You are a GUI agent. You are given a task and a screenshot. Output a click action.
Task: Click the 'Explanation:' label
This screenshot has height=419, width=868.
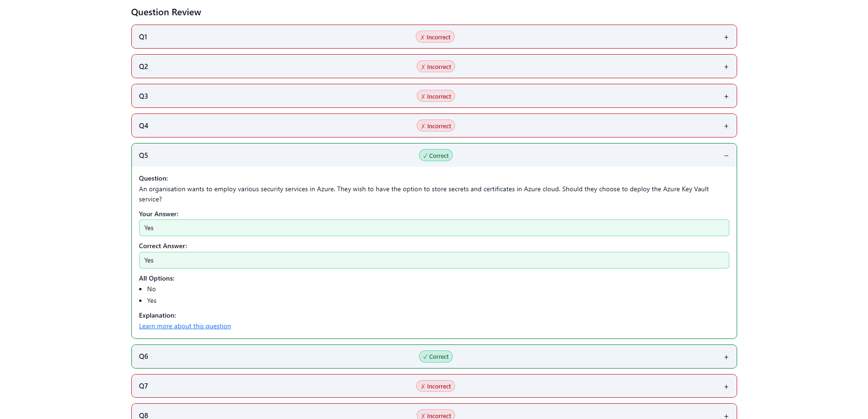point(157,315)
